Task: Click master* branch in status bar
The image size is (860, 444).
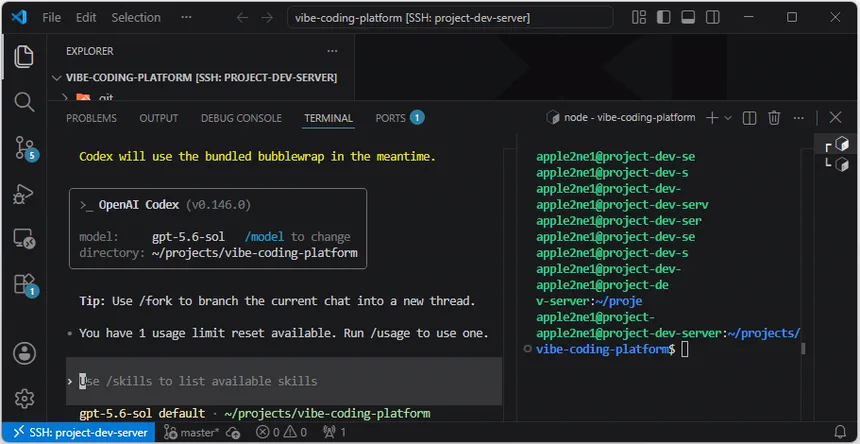Action: pyautogui.click(x=191, y=432)
